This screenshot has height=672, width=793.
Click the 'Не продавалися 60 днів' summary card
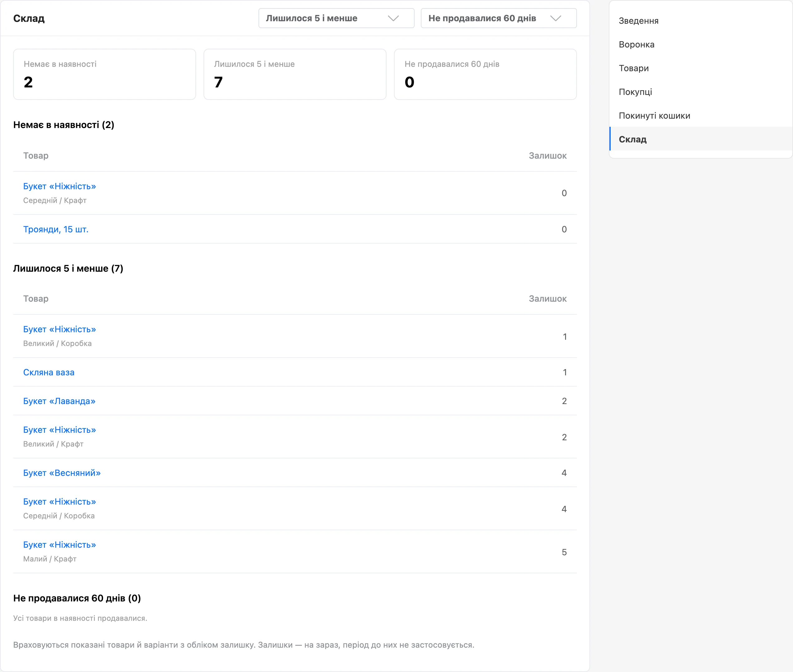(x=485, y=74)
